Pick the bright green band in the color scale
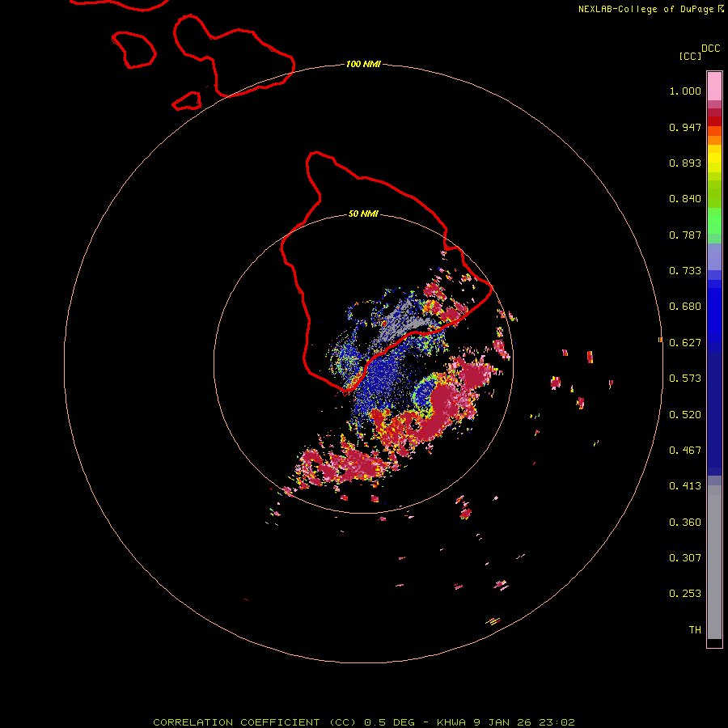Image resolution: width=728 pixels, height=728 pixels. tap(714, 221)
